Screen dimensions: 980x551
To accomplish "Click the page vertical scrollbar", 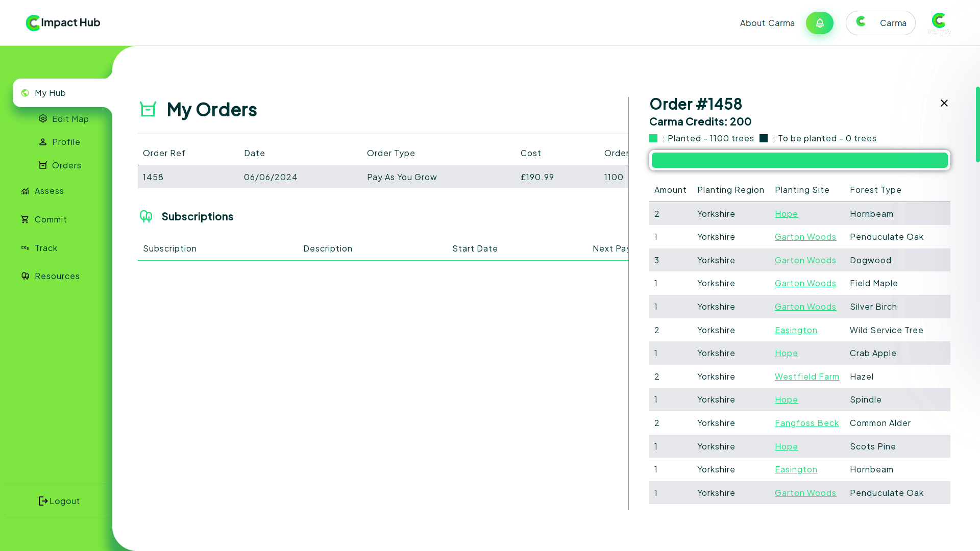I will coord(977,124).
